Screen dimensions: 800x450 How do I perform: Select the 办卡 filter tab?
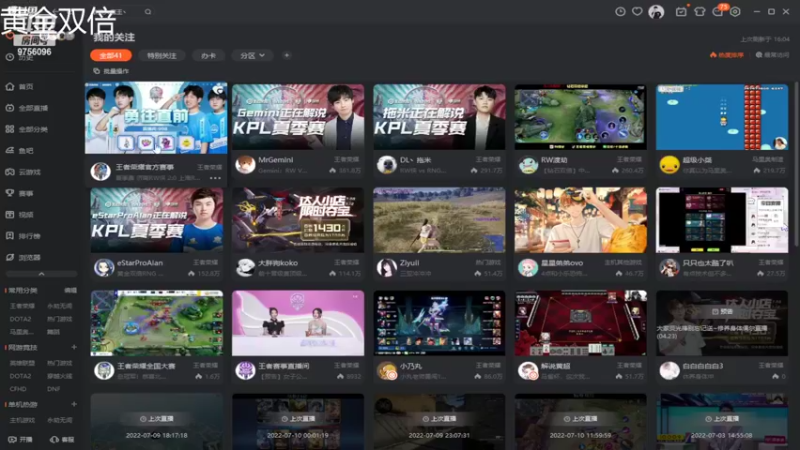208,55
